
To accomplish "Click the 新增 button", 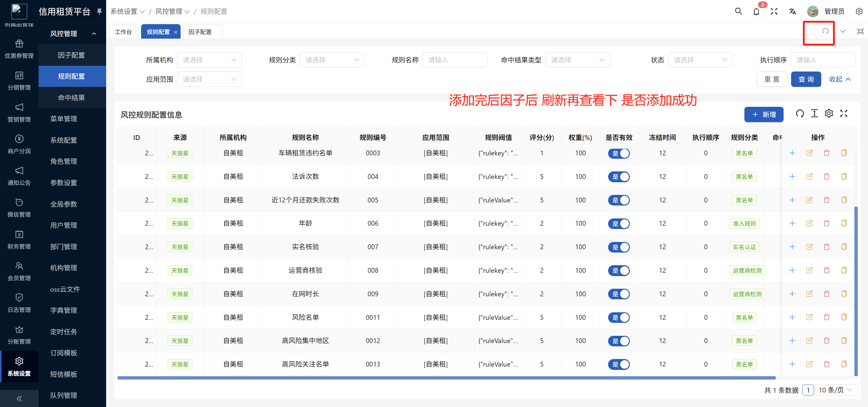I will coord(764,115).
